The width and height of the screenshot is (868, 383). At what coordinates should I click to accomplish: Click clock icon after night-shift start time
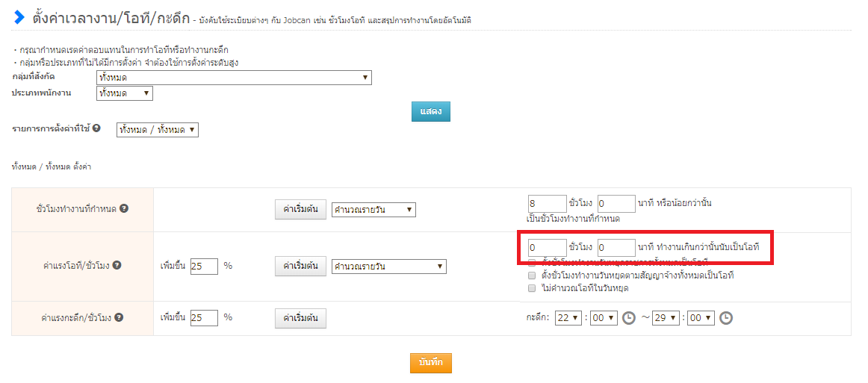pyautogui.click(x=629, y=318)
